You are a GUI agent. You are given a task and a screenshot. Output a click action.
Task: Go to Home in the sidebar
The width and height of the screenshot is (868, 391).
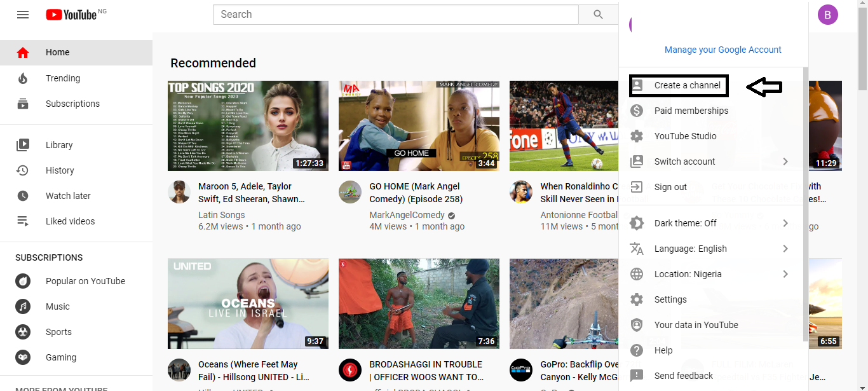[76, 52]
